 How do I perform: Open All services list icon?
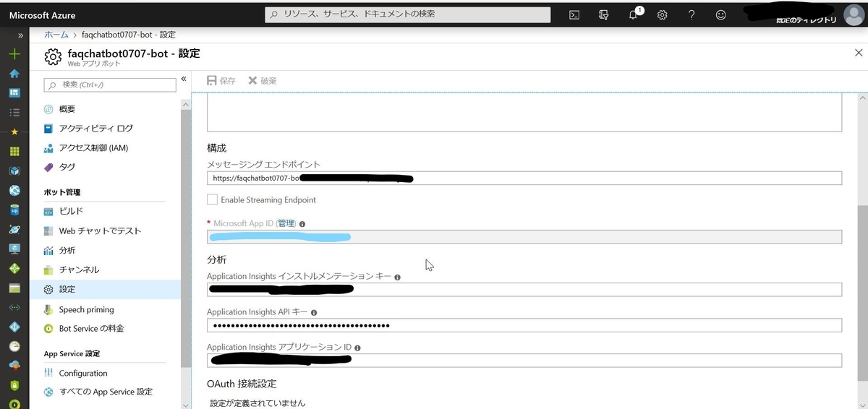coord(14,113)
